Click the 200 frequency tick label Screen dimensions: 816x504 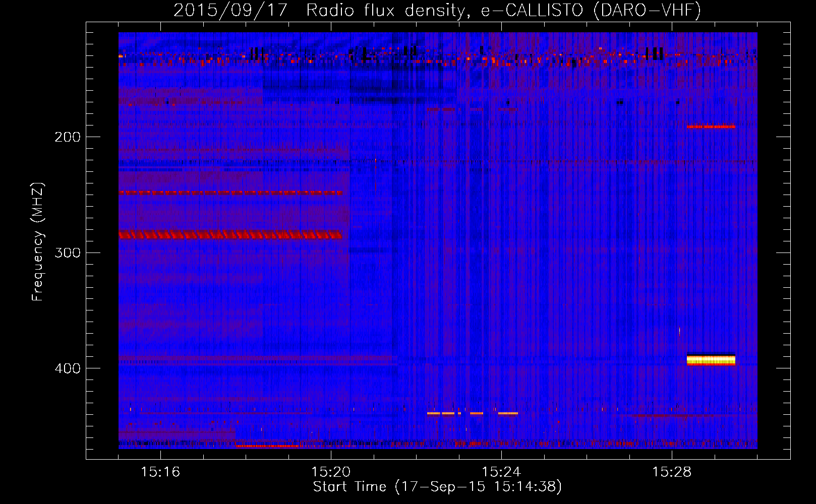click(x=68, y=137)
